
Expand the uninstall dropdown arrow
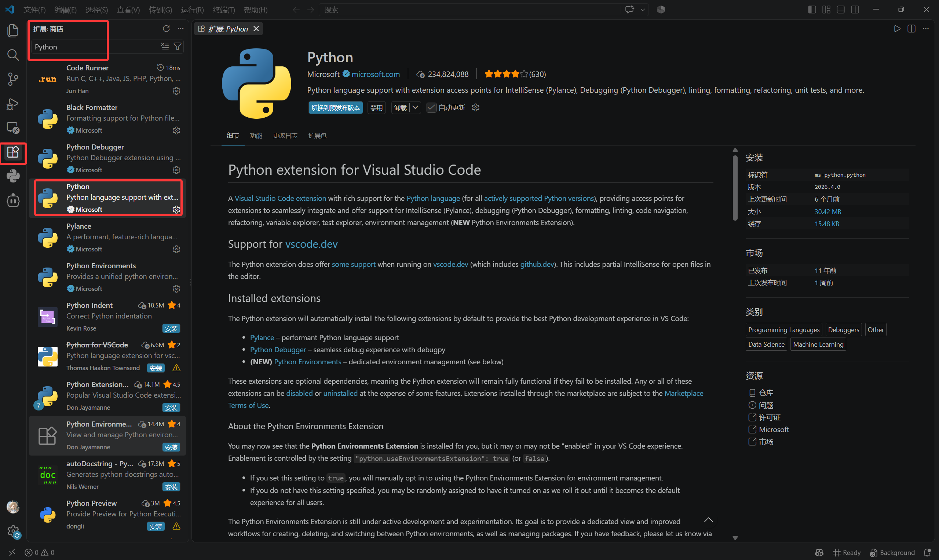coord(415,107)
